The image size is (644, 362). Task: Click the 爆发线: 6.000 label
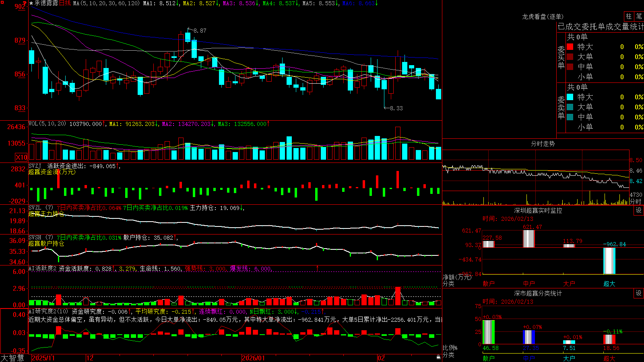pos(251,269)
